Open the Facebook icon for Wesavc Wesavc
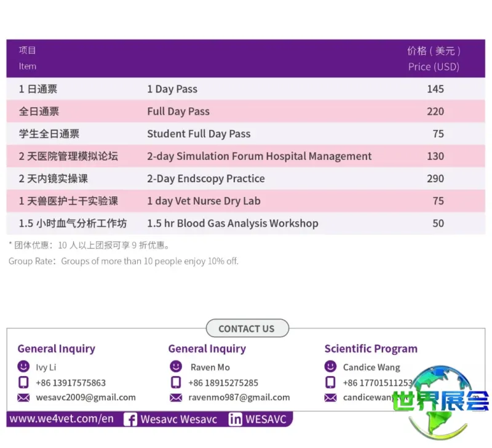The image size is (492, 448). (x=130, y=420)
